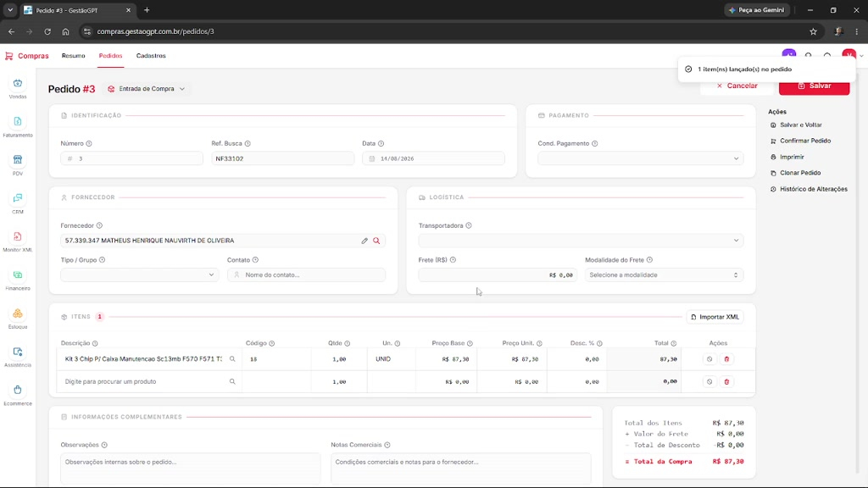Reload the browser page
The width and height of the screenshot is (868, 488).
[x=47, y=31]
